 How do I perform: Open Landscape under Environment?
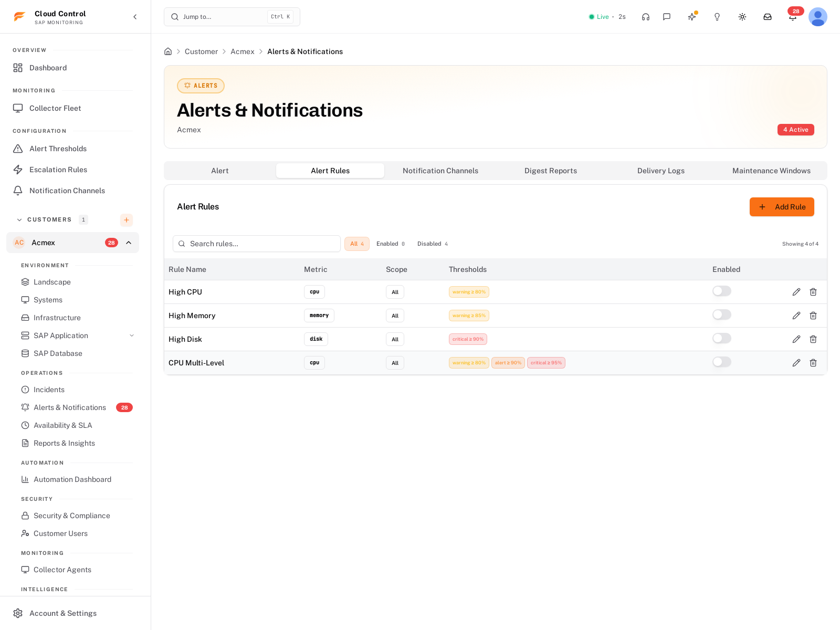[x=77, y=282]
